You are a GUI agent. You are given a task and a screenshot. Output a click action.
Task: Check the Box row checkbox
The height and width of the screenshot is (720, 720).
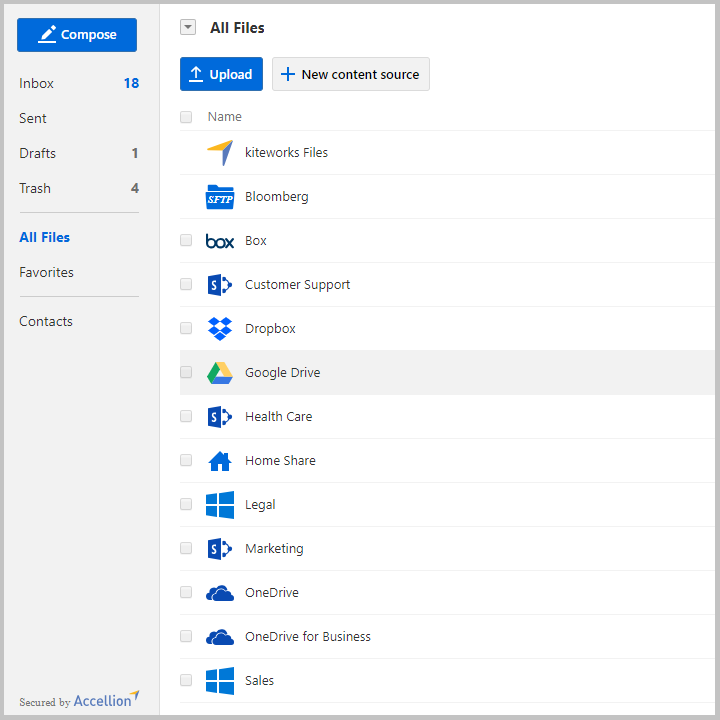tap(186, 240)
